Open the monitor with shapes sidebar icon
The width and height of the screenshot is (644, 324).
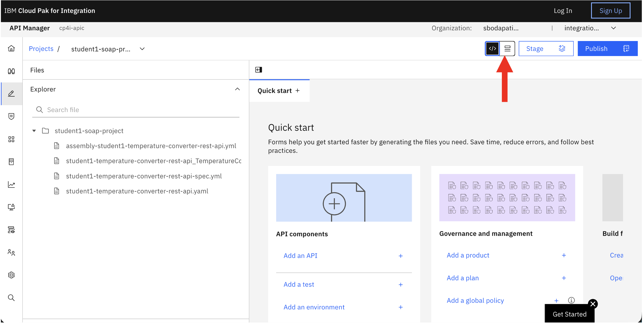click(x=11, y=207)
